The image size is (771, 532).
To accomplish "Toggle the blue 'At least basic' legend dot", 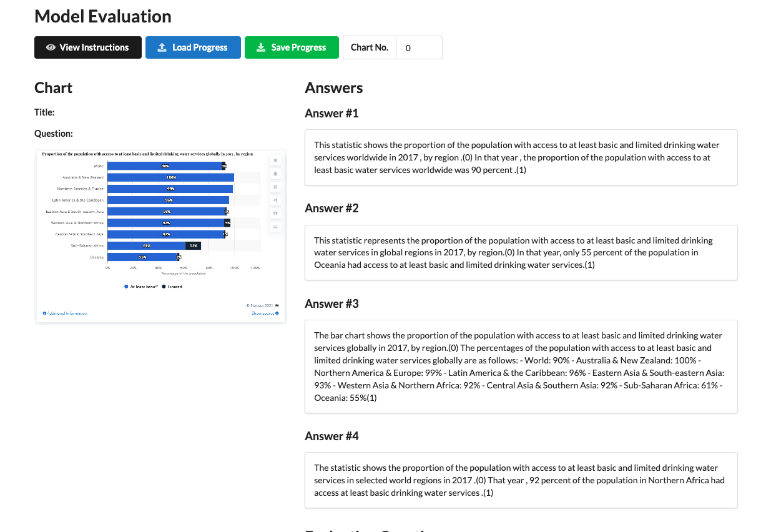I will pos(126,287).
